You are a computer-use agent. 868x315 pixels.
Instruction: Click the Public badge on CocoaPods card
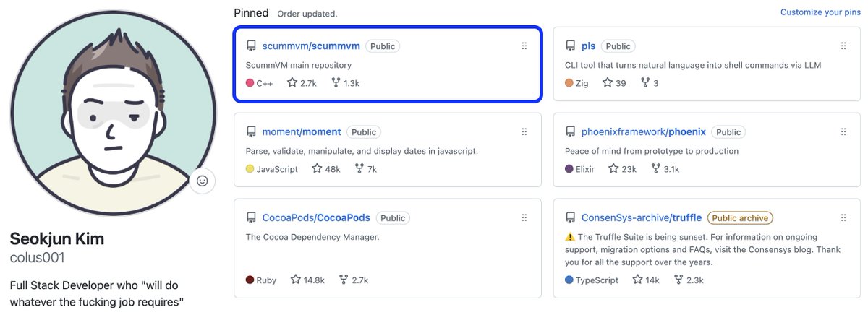(393, 218)
